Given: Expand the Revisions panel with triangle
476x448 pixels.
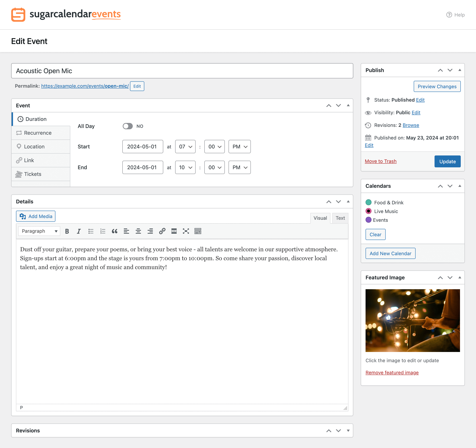Looking at the screenshot, I should pos(348,431).
